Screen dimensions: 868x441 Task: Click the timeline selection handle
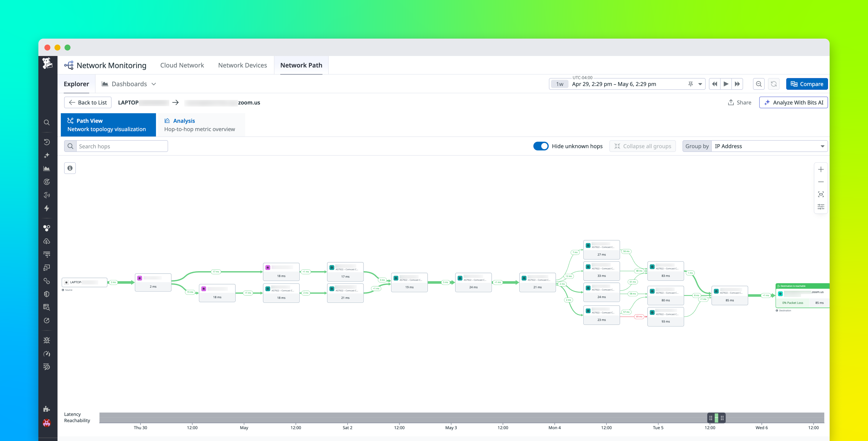pyautogui.click(x=716, y=418)
